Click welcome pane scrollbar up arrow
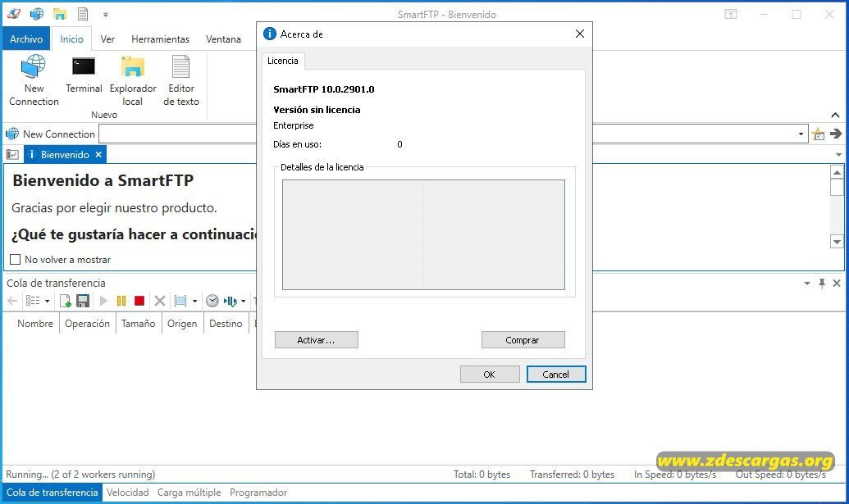The height and width of the screenshot is (504, 849). pyautogui.click(x=837, y=172)
